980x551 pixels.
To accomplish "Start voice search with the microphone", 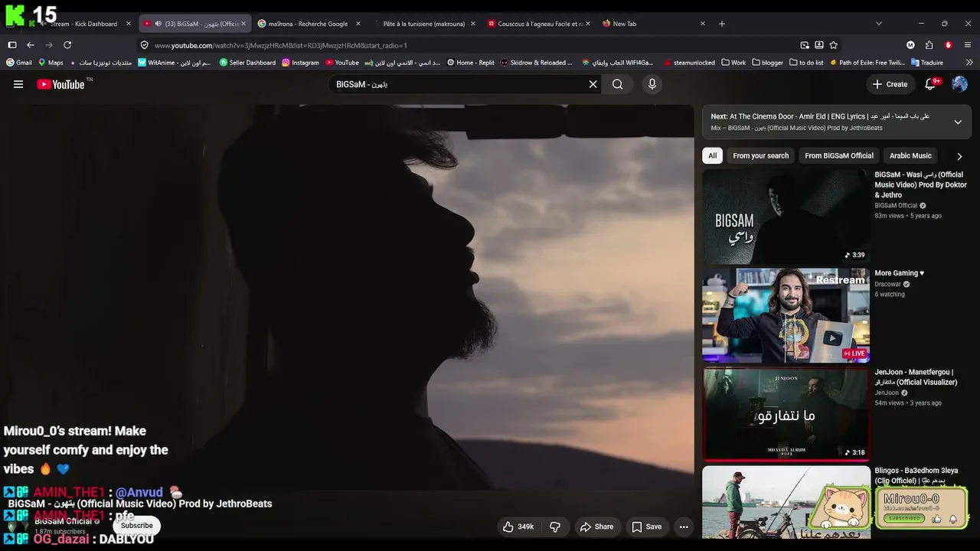I will (652, 84).
